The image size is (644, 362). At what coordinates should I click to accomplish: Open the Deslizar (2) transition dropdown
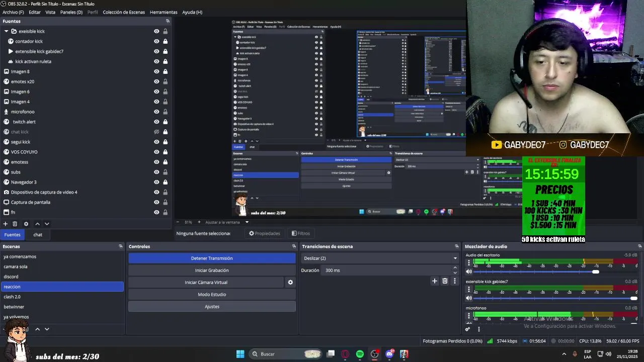(380, 258)
